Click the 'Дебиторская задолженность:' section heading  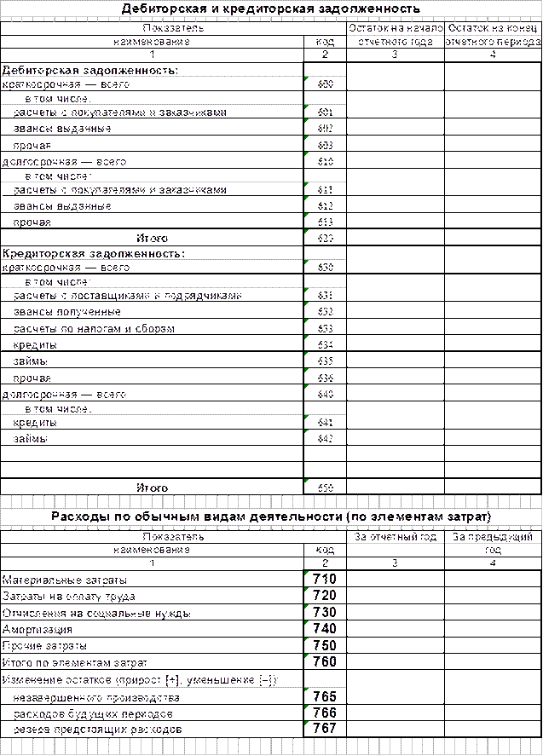90,71
